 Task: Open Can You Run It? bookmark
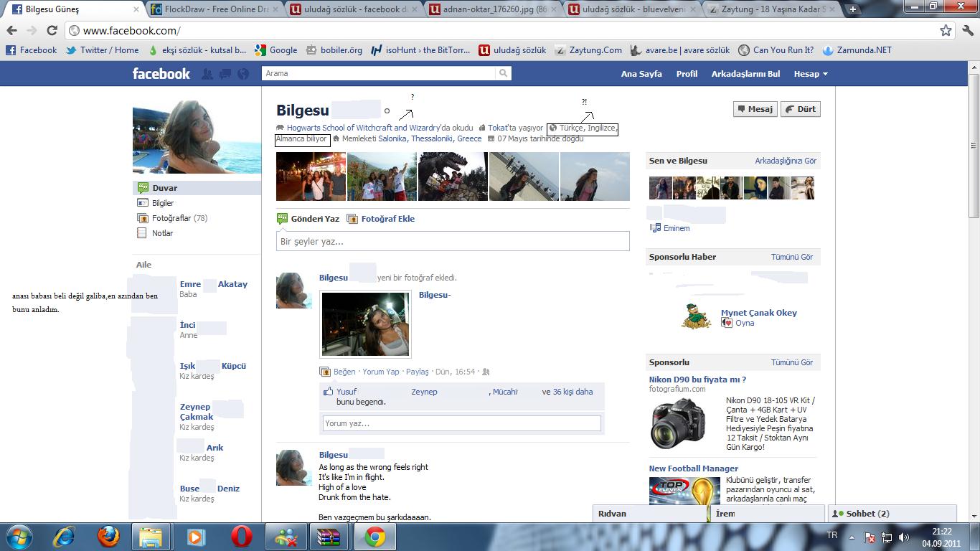click(776, 50)
